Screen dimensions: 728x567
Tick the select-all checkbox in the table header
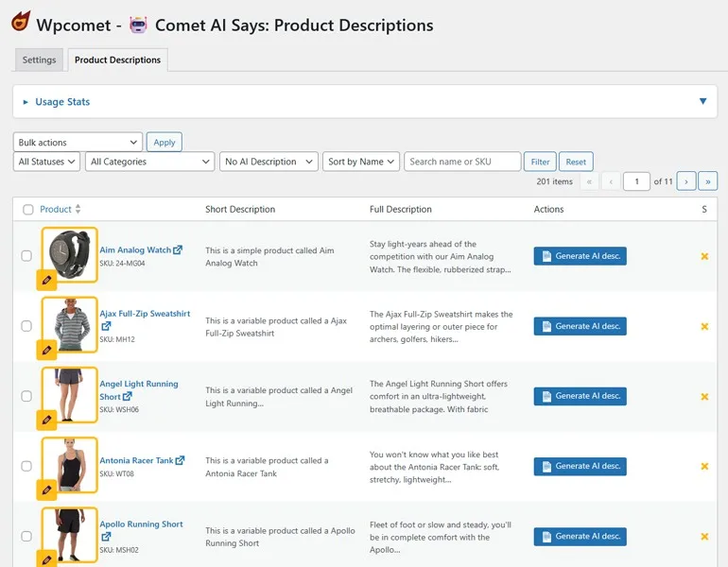click(27, 210)
